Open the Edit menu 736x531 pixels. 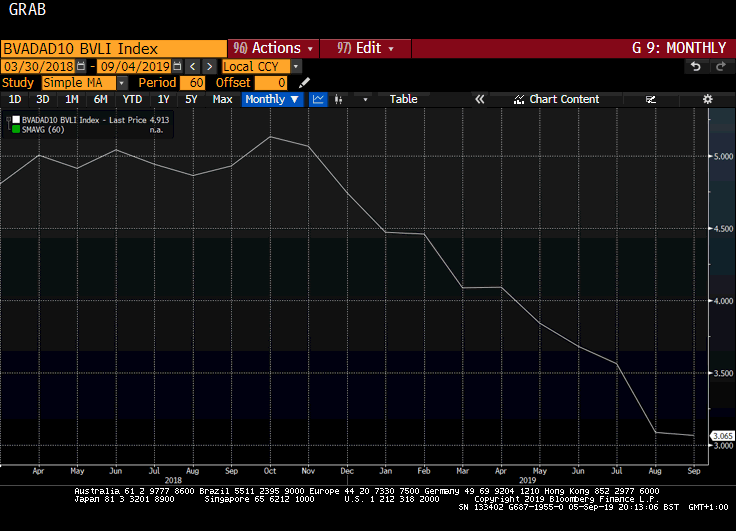point(365,48)
